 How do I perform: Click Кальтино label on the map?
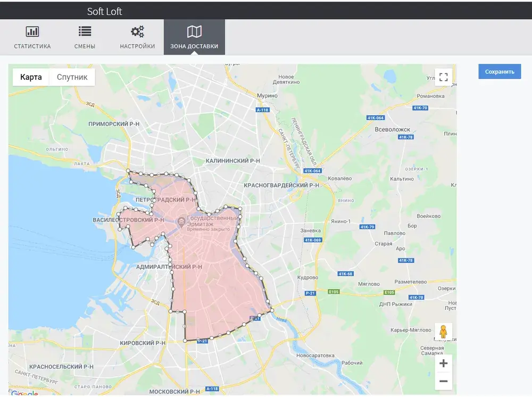(x=402, y=179)
